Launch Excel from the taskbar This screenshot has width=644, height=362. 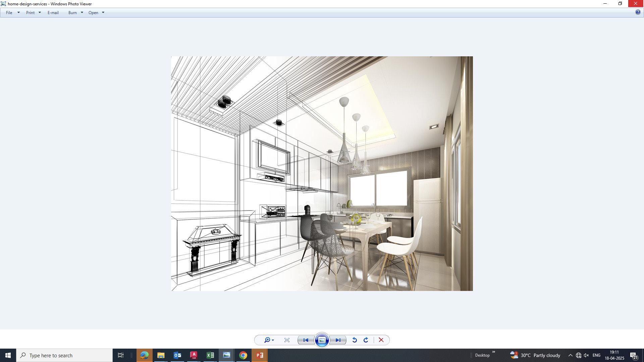click(210, 355)
